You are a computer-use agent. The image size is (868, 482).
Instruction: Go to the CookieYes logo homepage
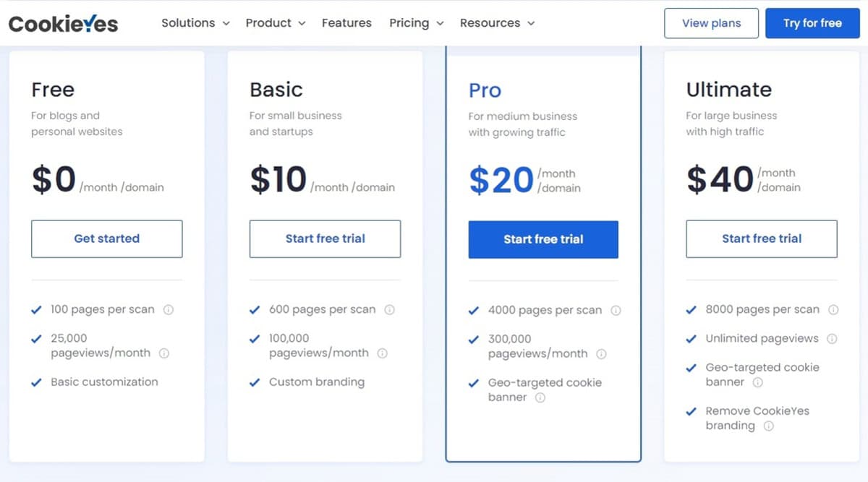pyautogui.click(x=63, y=23)
